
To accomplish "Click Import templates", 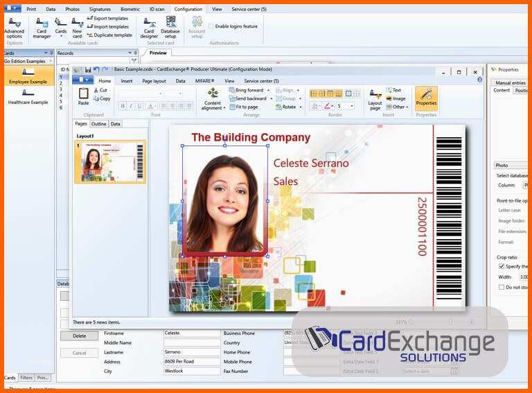I will click(108, 26).
